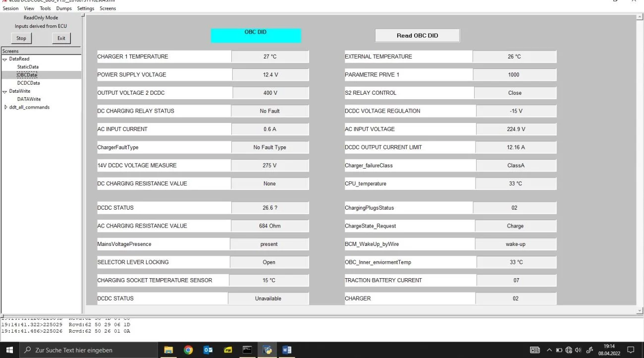
Task: Select StaticData in the Screens tree
Action: (x=28, y=66)
